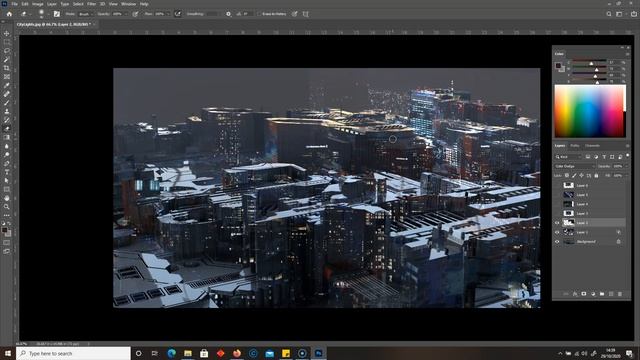Open the layer filter Kind dropdown
Viewport: 640px width, 360px height.
point(568,157)
